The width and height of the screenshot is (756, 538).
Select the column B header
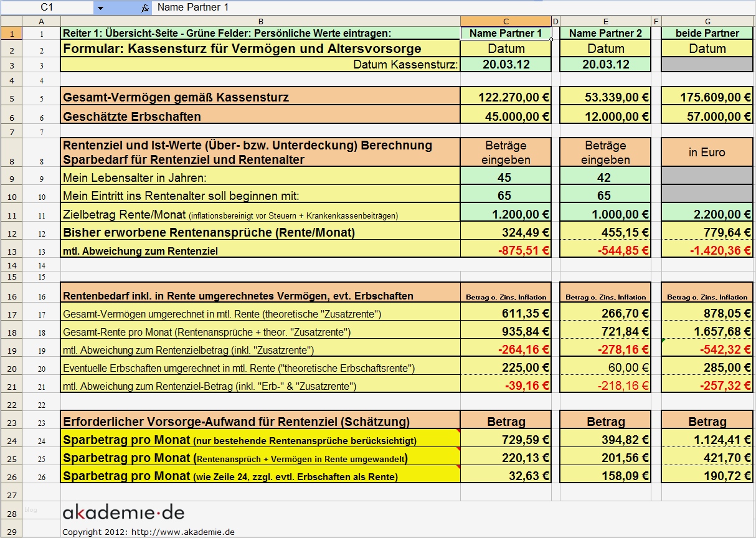(x=259, y=21)
